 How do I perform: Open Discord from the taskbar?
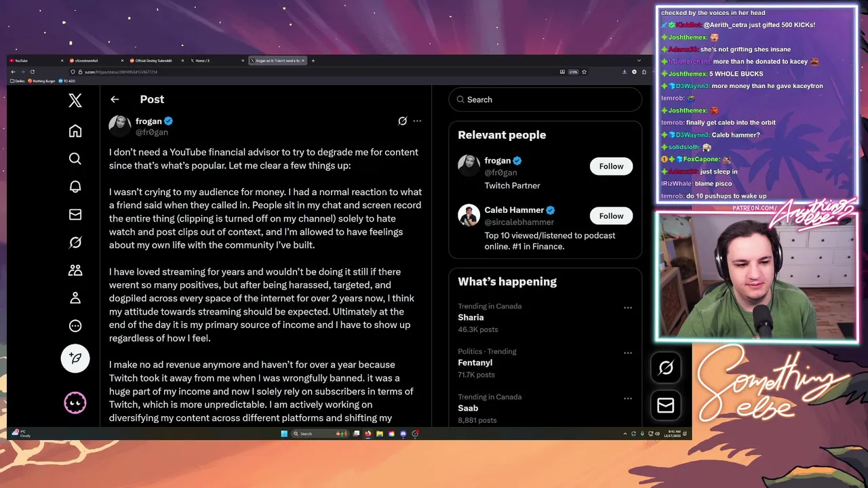pos(403,434)
